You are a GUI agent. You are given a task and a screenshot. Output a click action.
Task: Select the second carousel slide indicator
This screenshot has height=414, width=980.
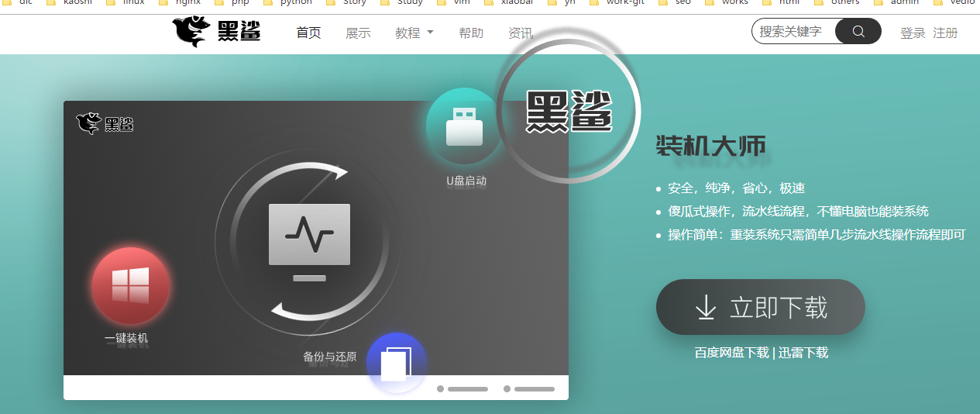pos(529,388)
